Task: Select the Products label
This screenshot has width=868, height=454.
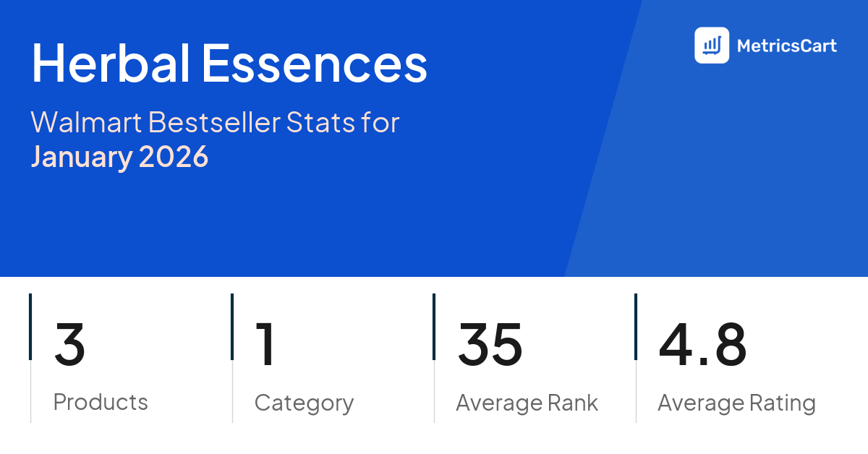Action: [101, 402]
